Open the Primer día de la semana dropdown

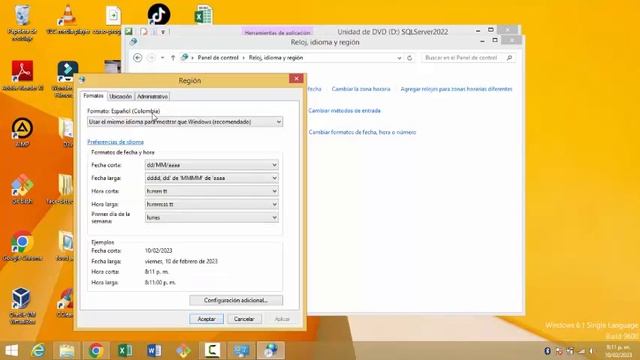211,218
